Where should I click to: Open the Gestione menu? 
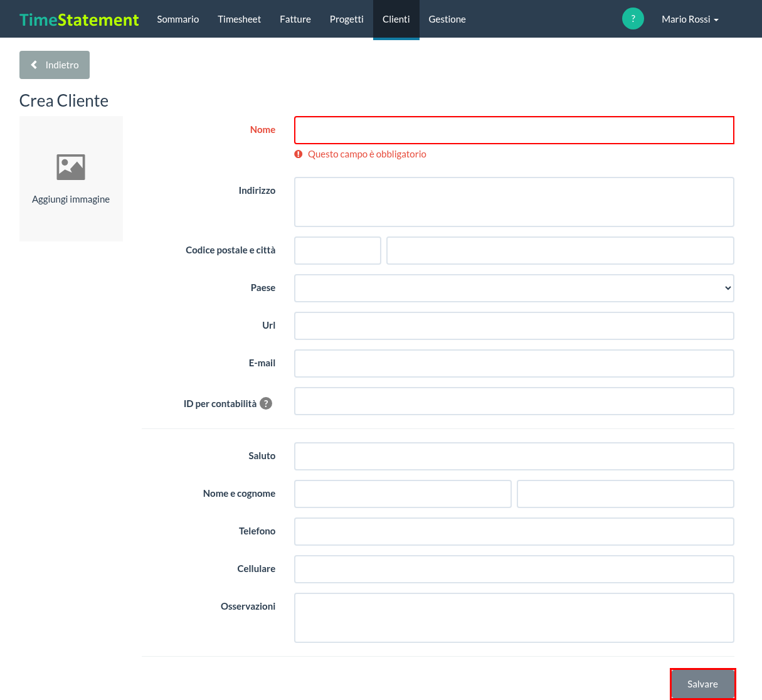[447, 19]
